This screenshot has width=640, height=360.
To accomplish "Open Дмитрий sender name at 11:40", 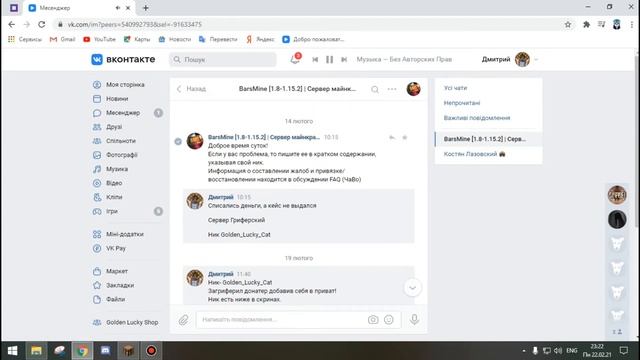I will (221, 274).
